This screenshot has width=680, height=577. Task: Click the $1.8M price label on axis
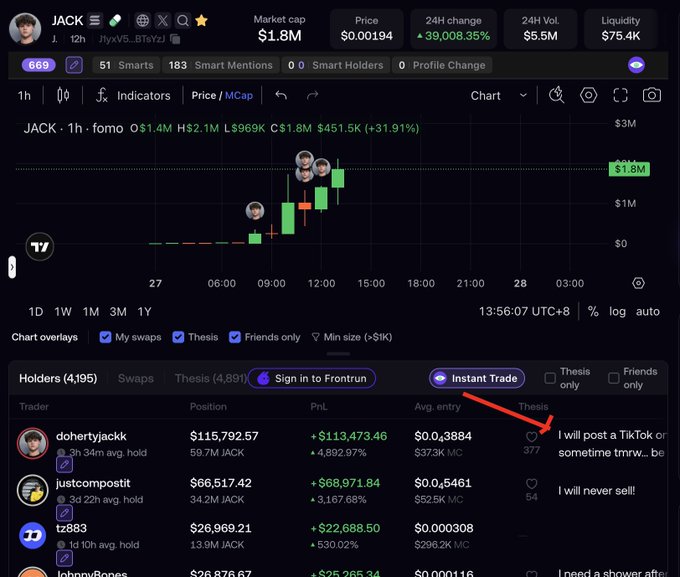[x=629, y=169]
